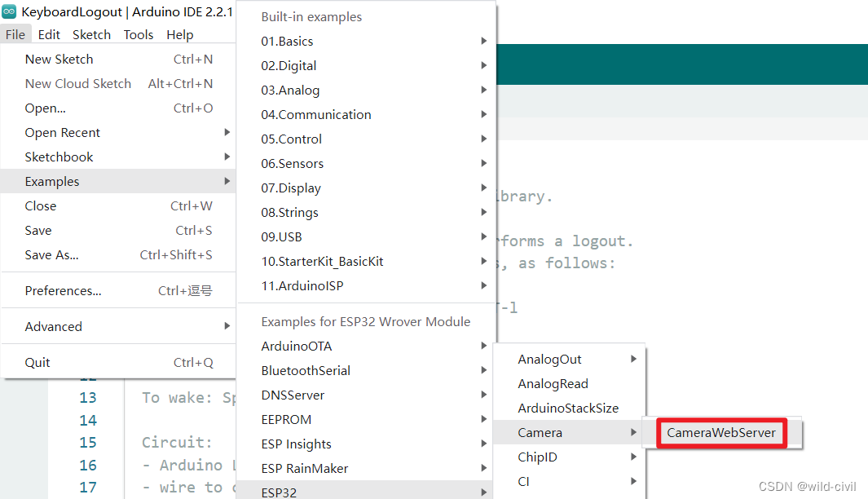Select Save As... menu entry

tap(118, 254)
